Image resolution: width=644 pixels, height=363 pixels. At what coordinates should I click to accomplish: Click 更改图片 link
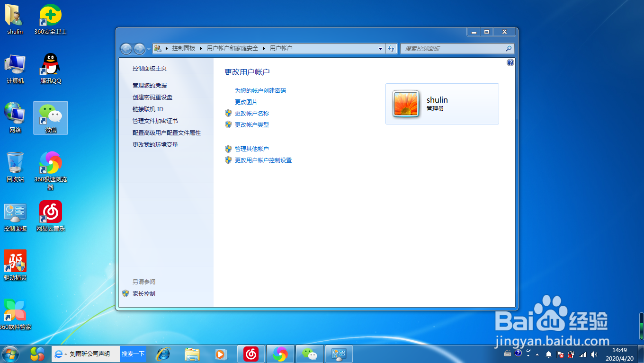[x=246, y=102]
